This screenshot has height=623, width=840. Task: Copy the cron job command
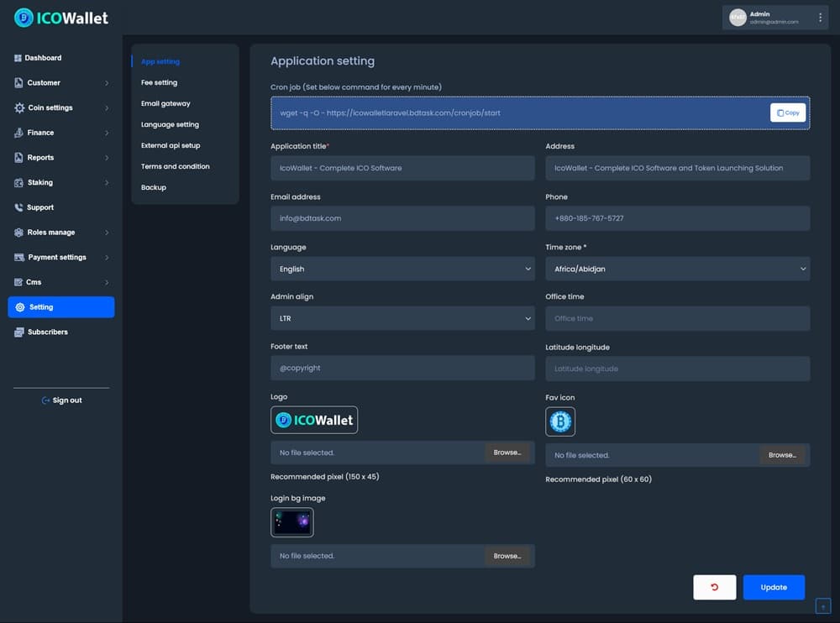787,113
